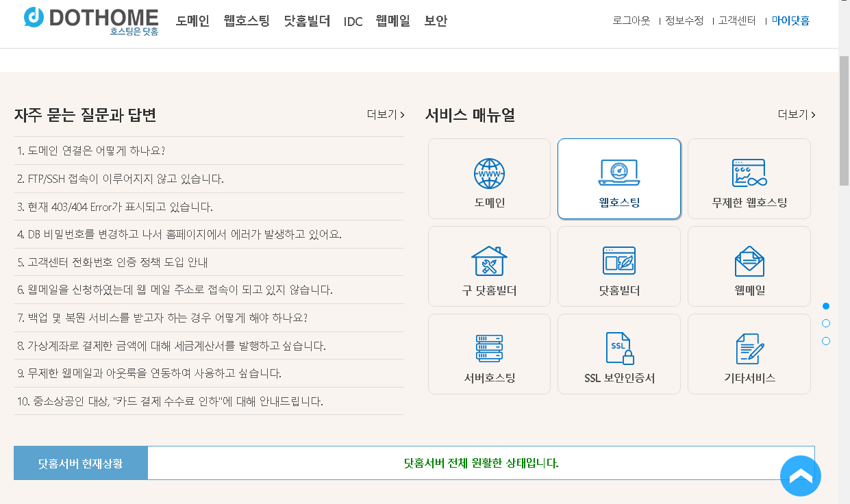The height and width of the screenshot is (504, 850).
Task: Open the 웹메일 envelope icon
Action: [749, 261]
